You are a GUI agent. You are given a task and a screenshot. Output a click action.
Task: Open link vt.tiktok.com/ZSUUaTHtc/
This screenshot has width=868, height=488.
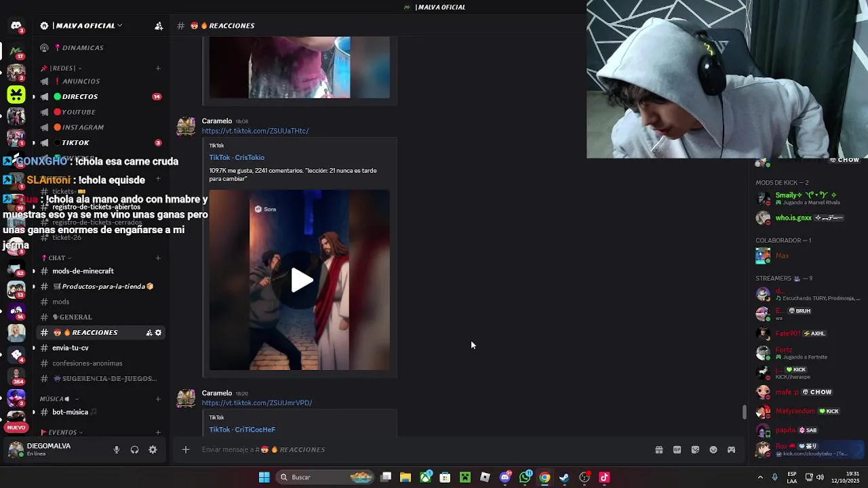click(255, 131)
